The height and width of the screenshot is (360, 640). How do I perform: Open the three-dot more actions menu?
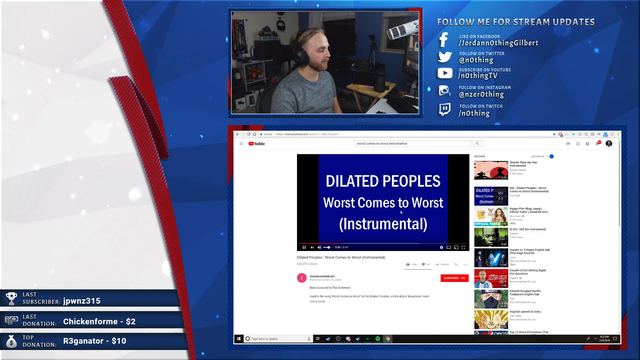pyautogui.click(x=465, y=264)
